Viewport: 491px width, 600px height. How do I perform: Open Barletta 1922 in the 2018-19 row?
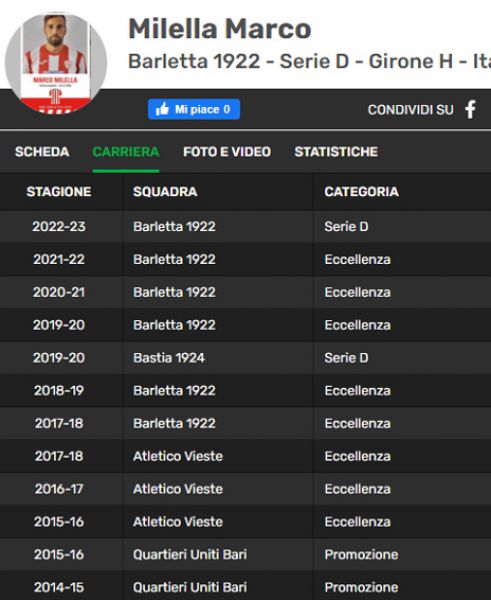[x=174, y=391]
